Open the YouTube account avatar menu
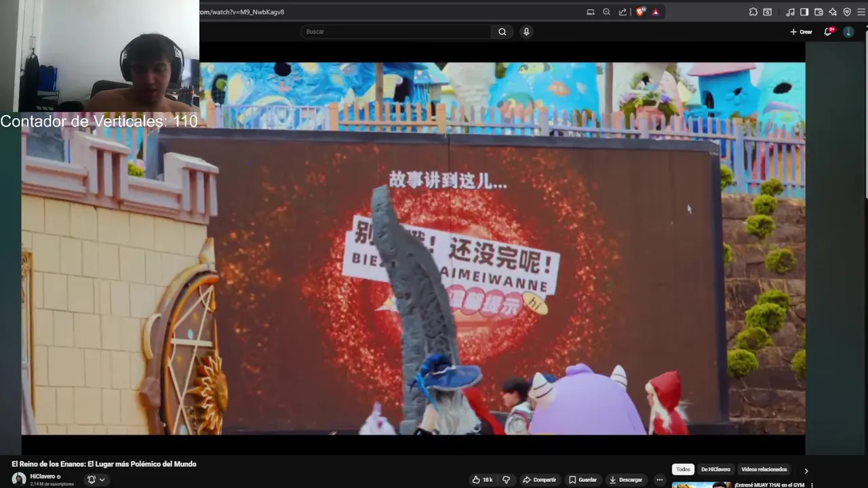 pyautogui.click(x=848, y=32)
